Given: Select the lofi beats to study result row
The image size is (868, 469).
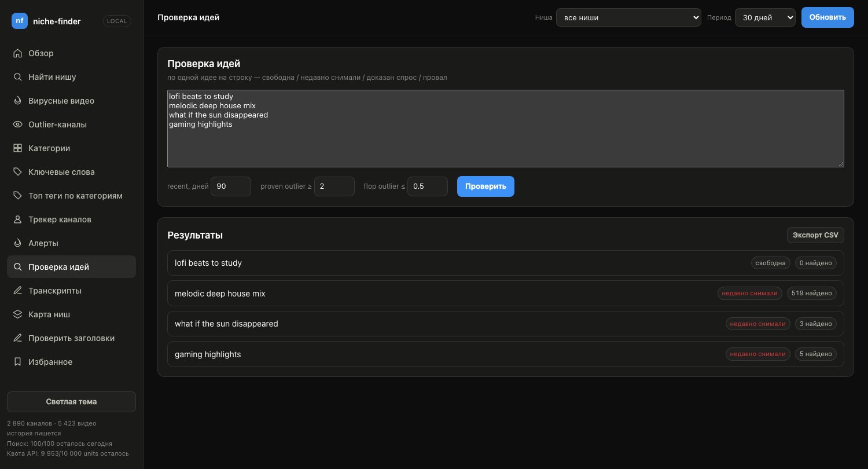Looking at the screenshot, I should pos(506,263).
